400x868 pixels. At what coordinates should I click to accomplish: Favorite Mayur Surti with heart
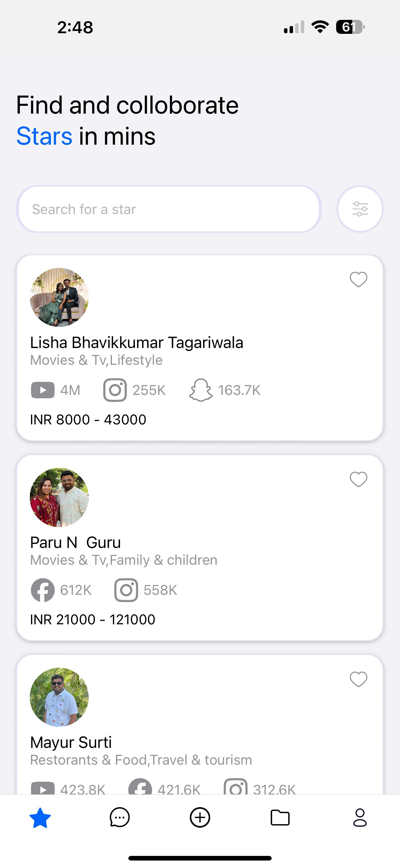coord(358,679)
